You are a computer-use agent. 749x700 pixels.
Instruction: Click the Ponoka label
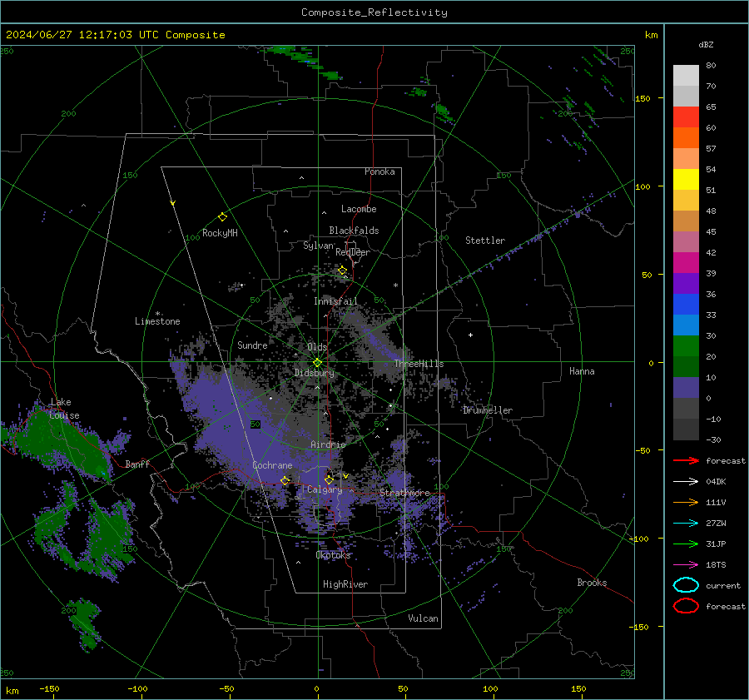click(379, 171)
